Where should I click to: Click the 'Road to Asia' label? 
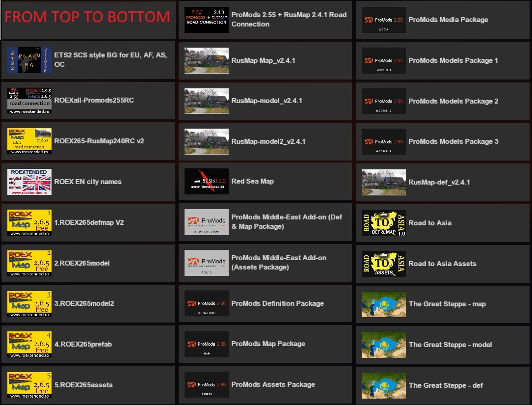(x=430, y=223)
